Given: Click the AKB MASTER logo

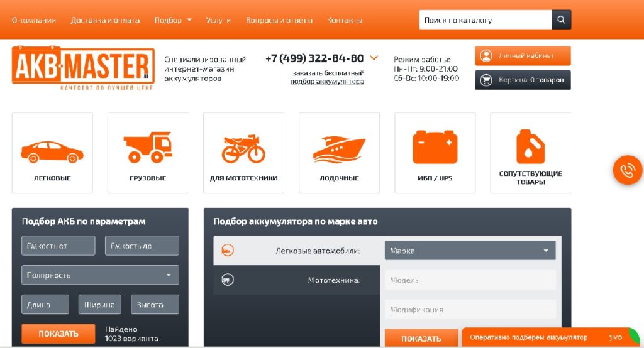Looking at the screenshot, I should pos(83,68).
